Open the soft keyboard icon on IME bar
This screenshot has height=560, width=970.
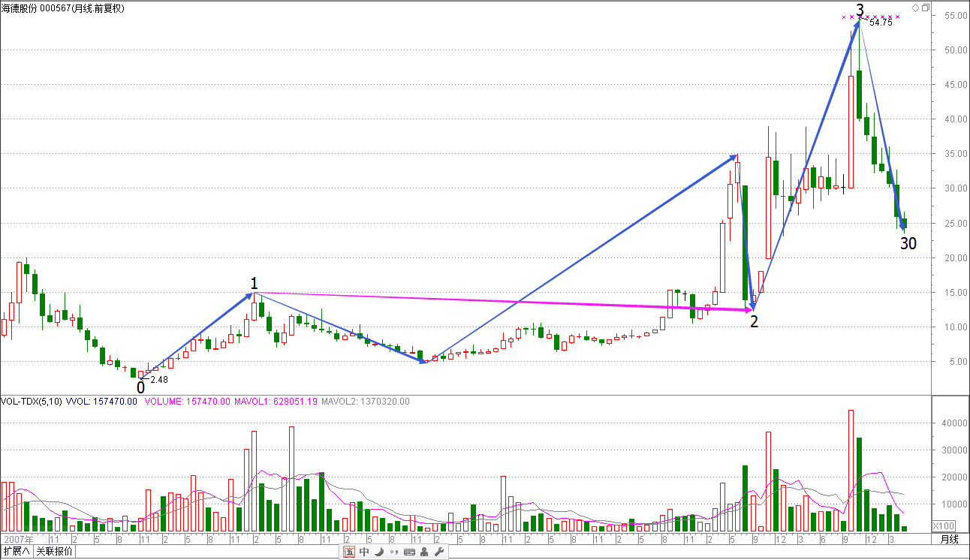(x=409, y=552)
